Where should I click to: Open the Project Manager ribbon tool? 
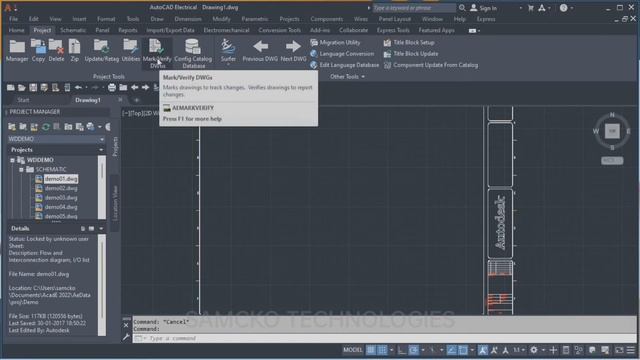[x=17, y=51]
